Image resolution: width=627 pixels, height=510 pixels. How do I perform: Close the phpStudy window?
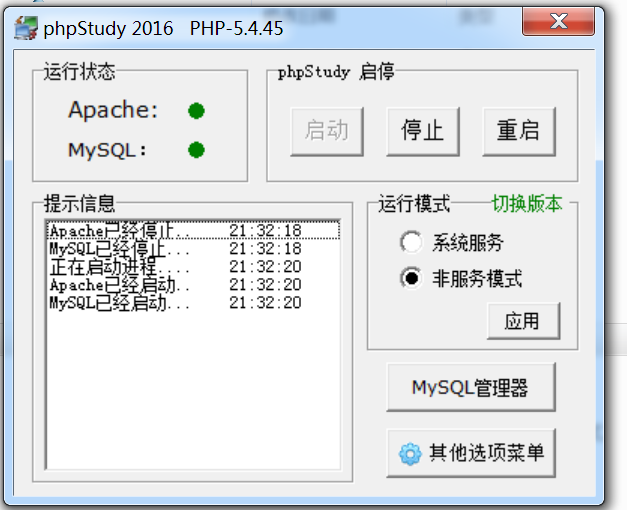(558, 22)
